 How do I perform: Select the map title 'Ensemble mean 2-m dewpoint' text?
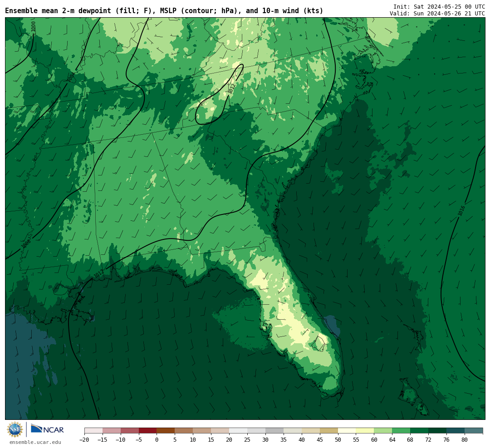coord(58,11)
